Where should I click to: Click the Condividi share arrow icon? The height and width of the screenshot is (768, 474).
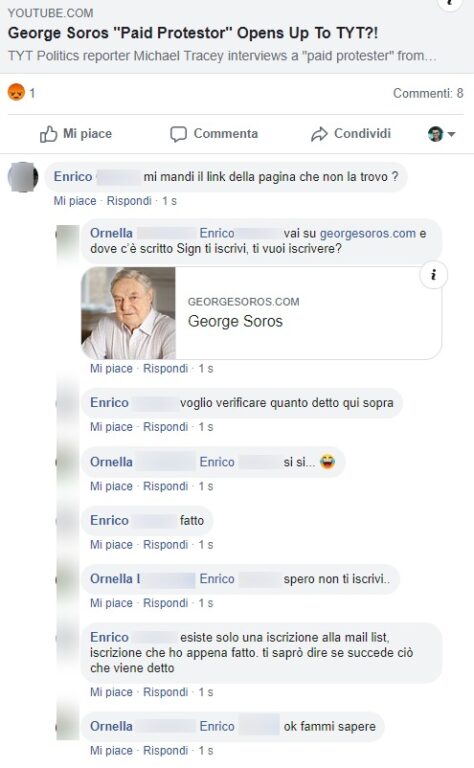pos(319,134)
